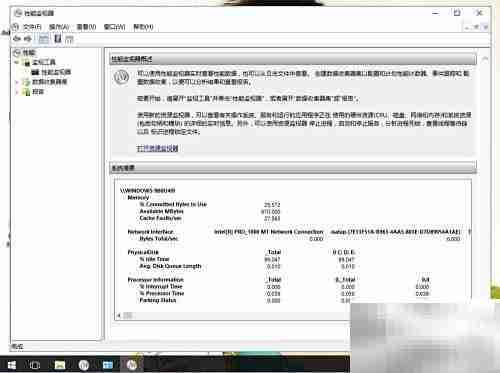Open File Explorer from the taskbar
The height and width of the screenshot is (373, 500).
tap(60, 365)
